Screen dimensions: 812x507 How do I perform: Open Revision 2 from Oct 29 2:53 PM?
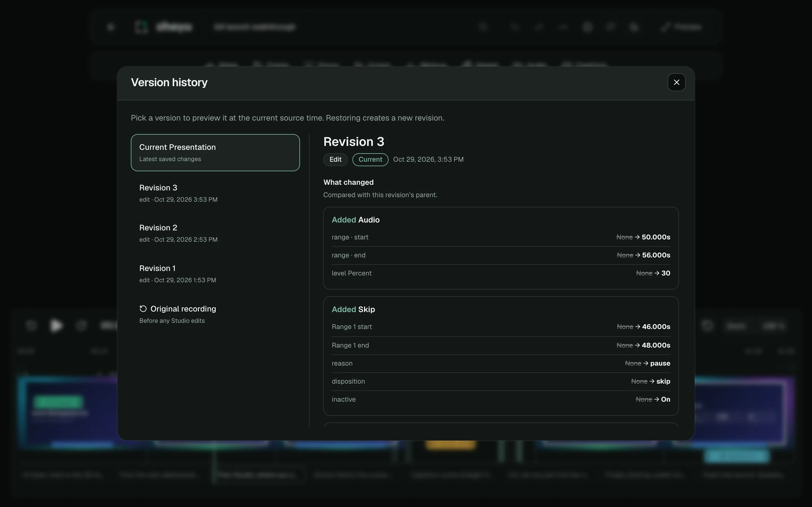coord(215,233)
